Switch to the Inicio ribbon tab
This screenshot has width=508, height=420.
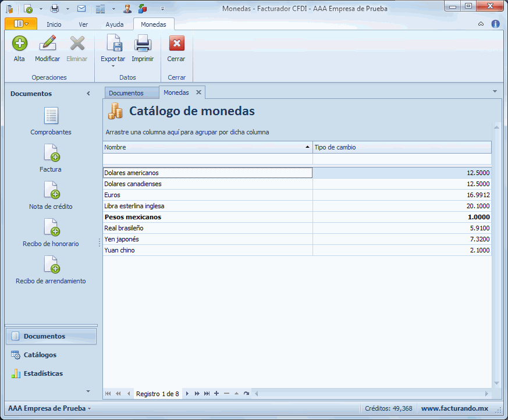coord(54,24)
